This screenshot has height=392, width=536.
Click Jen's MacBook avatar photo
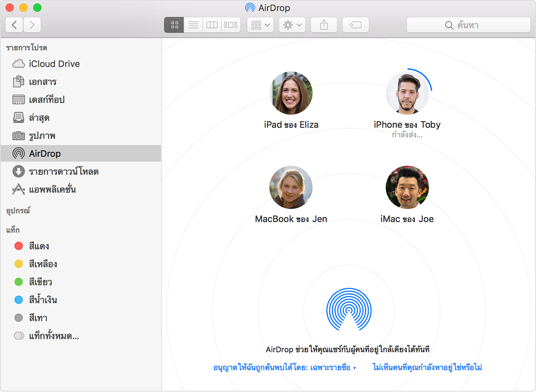pyautogui.click(x=291, y=187)
